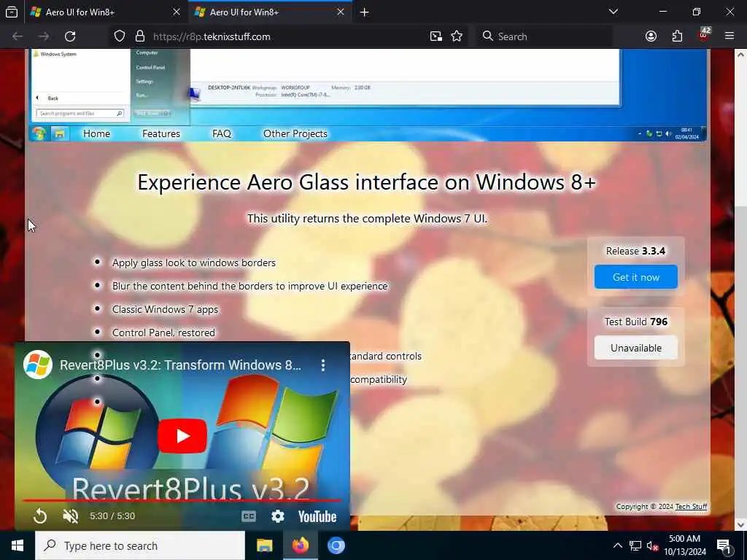Image resolution: width=747 pixels, height=560 pixels.
Task: Click 'Apply glass look to windows borders' text
Action: (x=194, y=262)
